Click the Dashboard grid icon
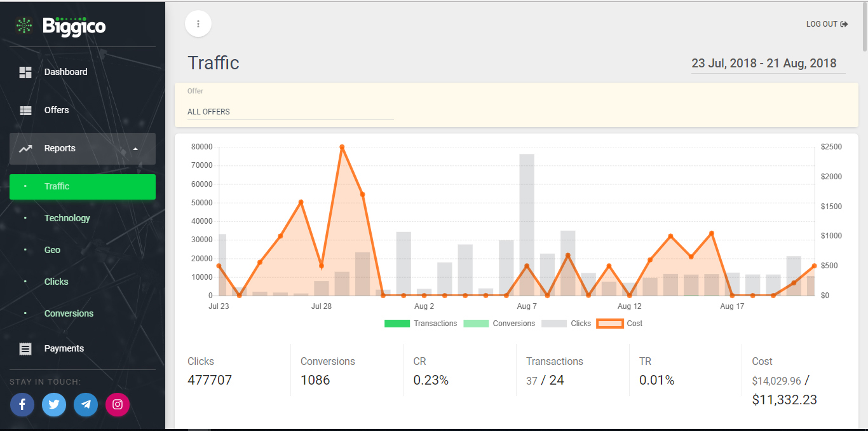Viewport: 868px width, 431px height. [x=25, y=72]
